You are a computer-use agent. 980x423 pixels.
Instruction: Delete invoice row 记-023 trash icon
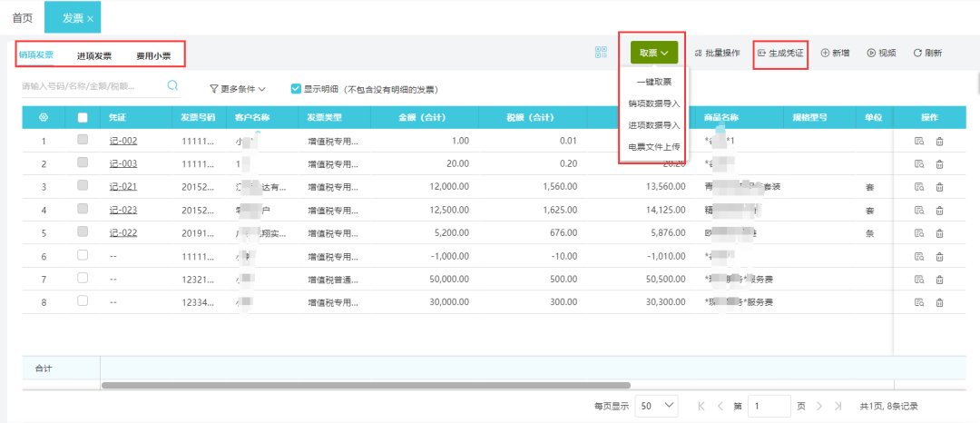point(939,210)
